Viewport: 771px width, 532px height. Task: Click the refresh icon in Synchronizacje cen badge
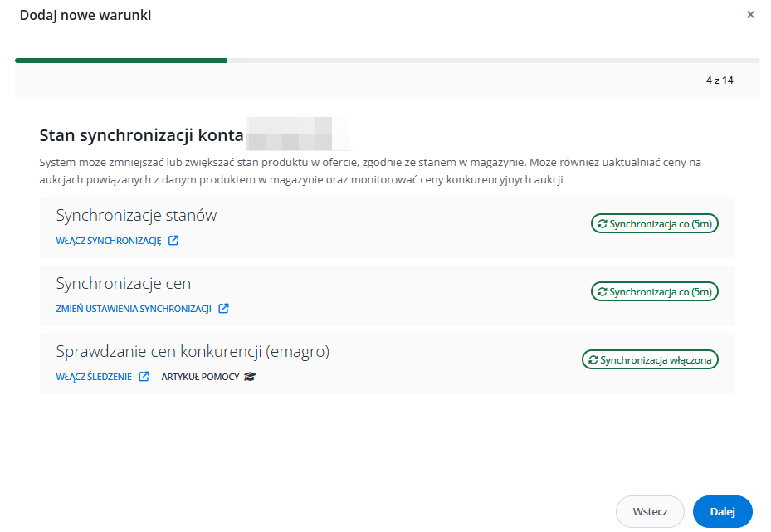[602, 292]
